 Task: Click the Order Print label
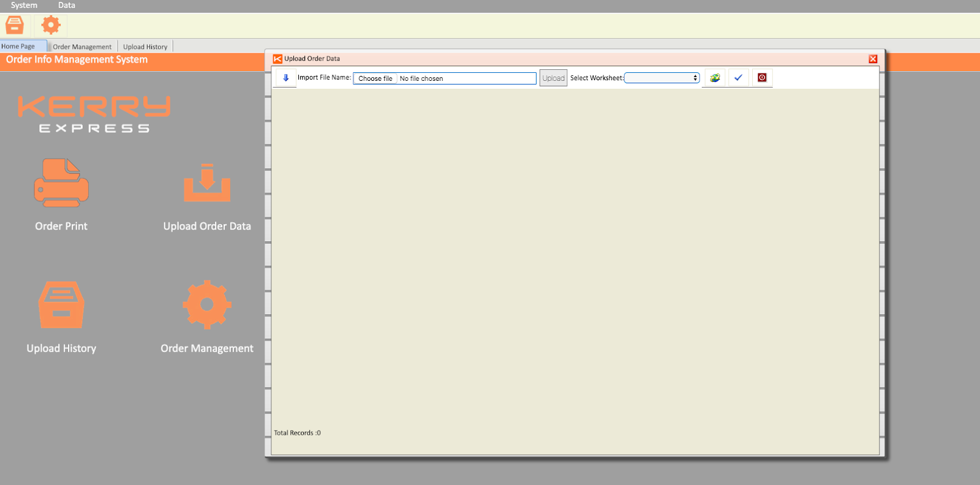(61, 226)
